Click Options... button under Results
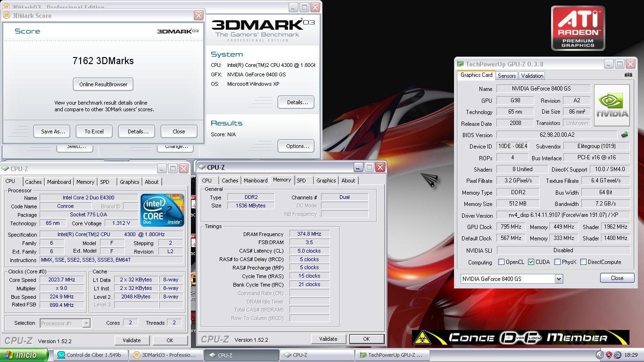Screen dimensions: 644x362 tap(297, 146)
